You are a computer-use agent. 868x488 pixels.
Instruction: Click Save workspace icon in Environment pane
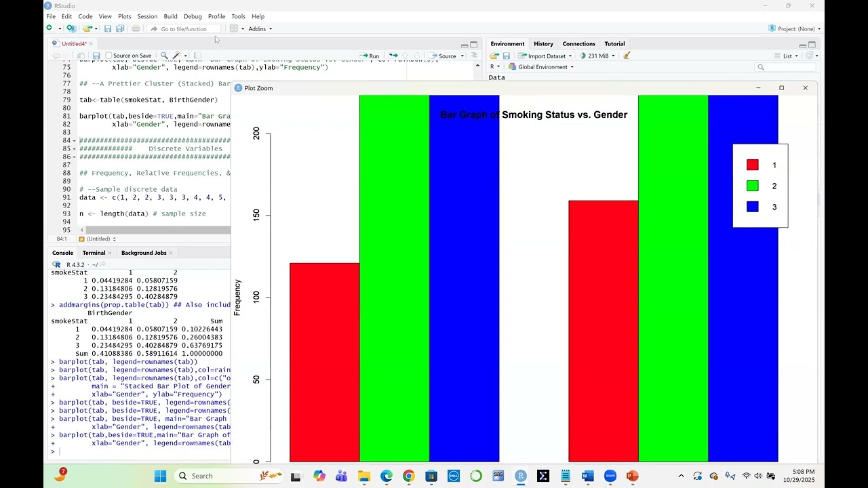506,56
